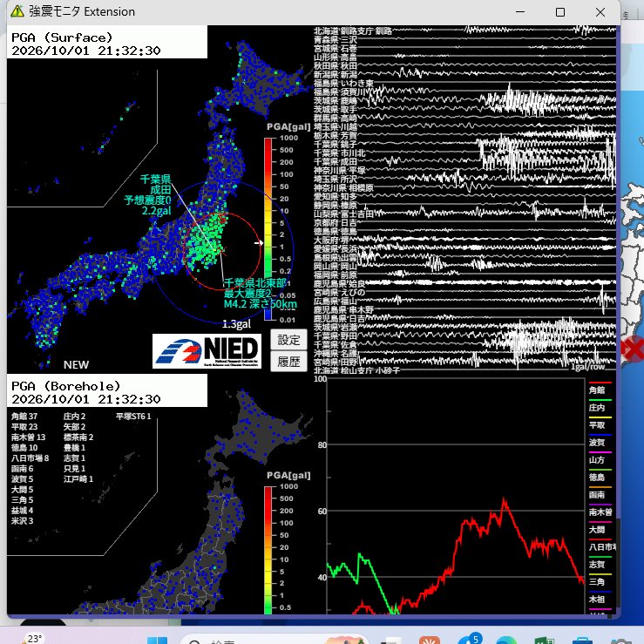Click the red 角館 legend line in graph

pos(600,383)
